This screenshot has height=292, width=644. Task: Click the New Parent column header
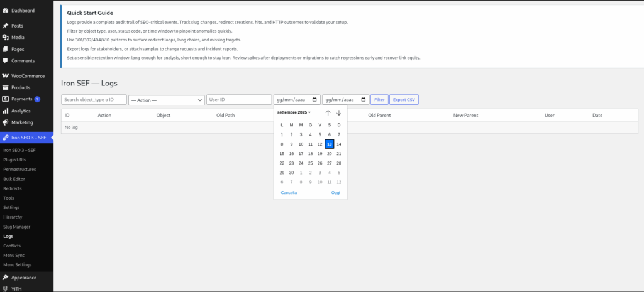click(x=466, y=116)
